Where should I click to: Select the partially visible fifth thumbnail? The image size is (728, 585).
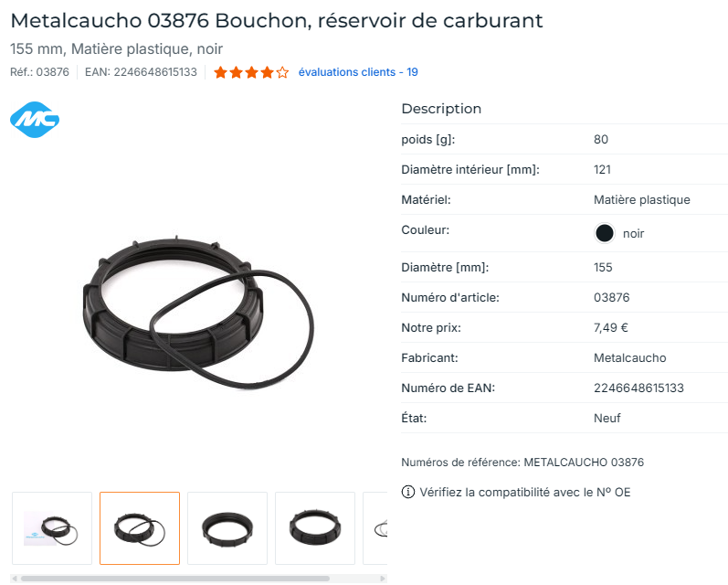coord(375,528)
